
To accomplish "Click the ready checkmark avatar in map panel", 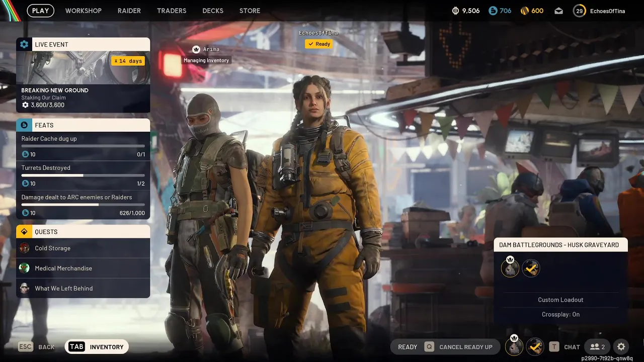I will click(x=531, y=268).
